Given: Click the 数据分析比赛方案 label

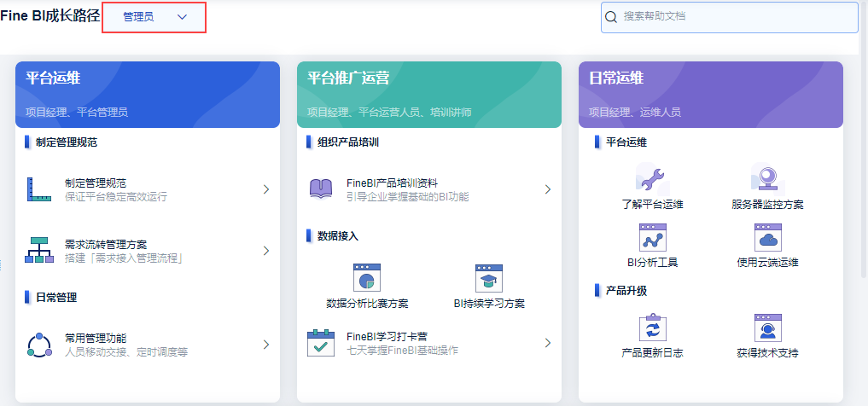Looking at the screenshot, I should point(367,304).
